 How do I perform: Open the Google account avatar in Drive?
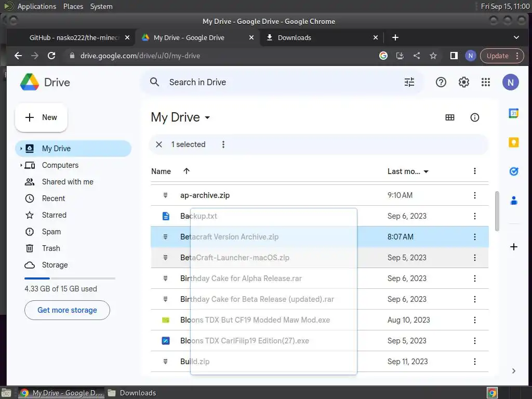[510, 82]
